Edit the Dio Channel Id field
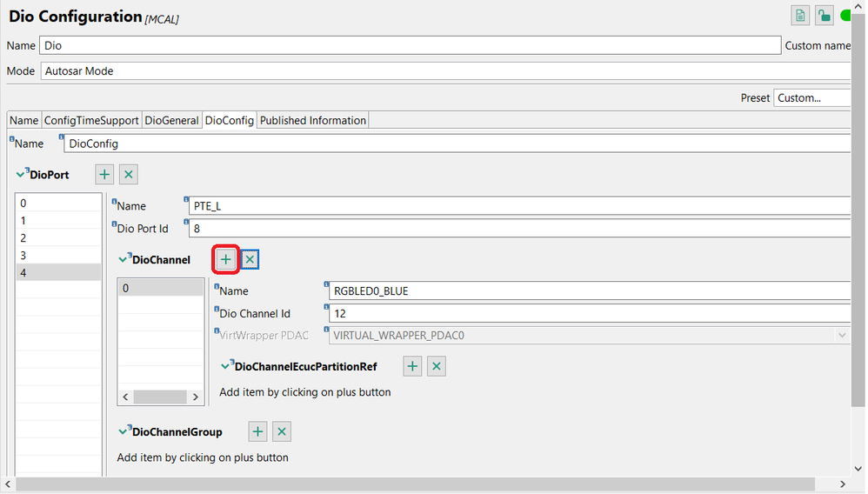The height and width of the screenshot is (494, 868). [590, 313]
